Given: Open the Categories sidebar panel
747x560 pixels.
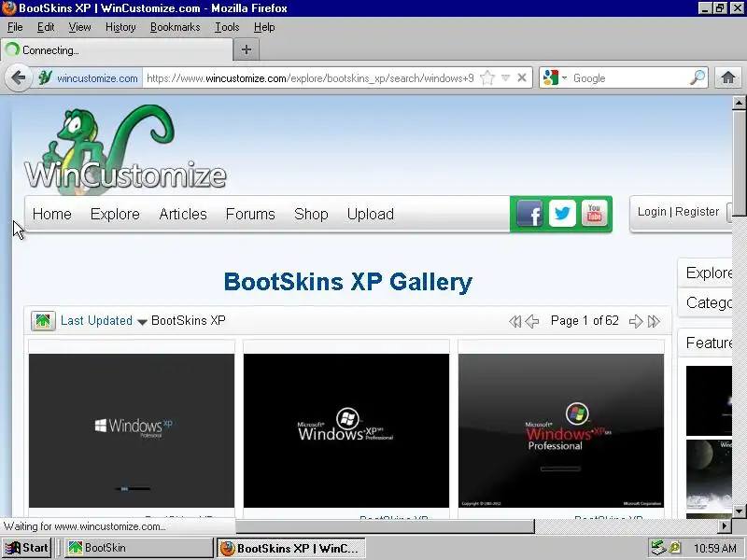Looking at the screenshot, I should click(x=706, y=302).
